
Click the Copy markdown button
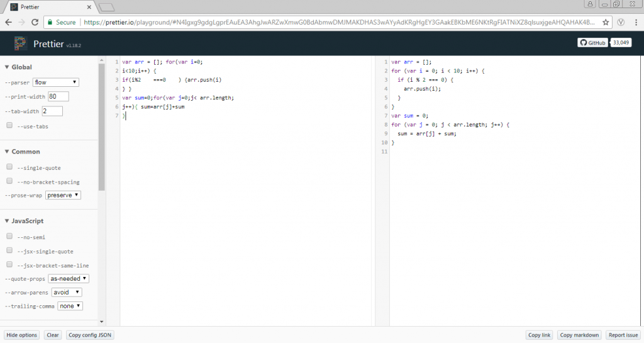click(579, 335)
